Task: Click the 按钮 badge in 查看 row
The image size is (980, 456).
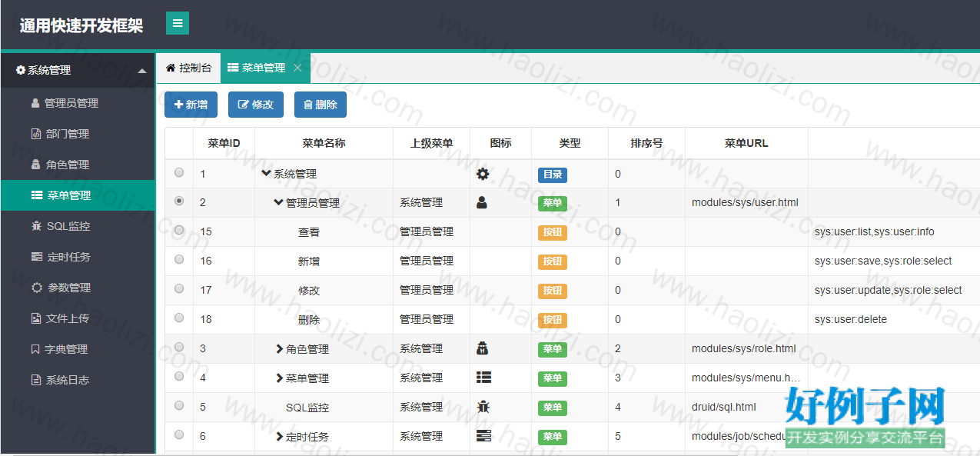Action: 553,233
